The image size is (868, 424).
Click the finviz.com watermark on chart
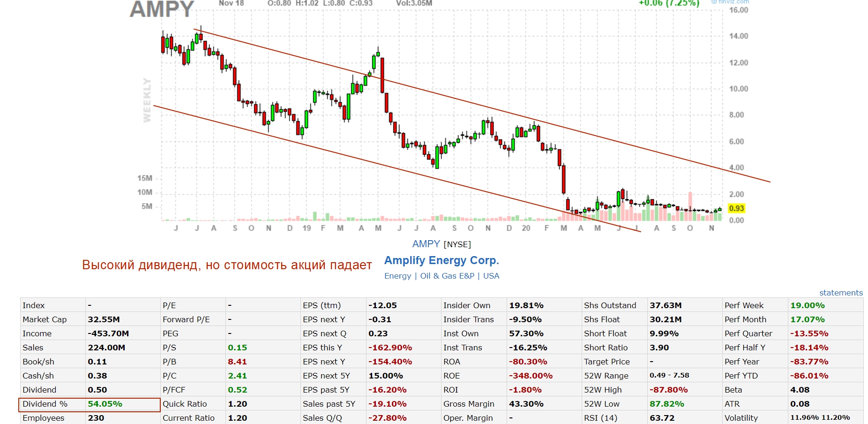[x=730, y=2]
